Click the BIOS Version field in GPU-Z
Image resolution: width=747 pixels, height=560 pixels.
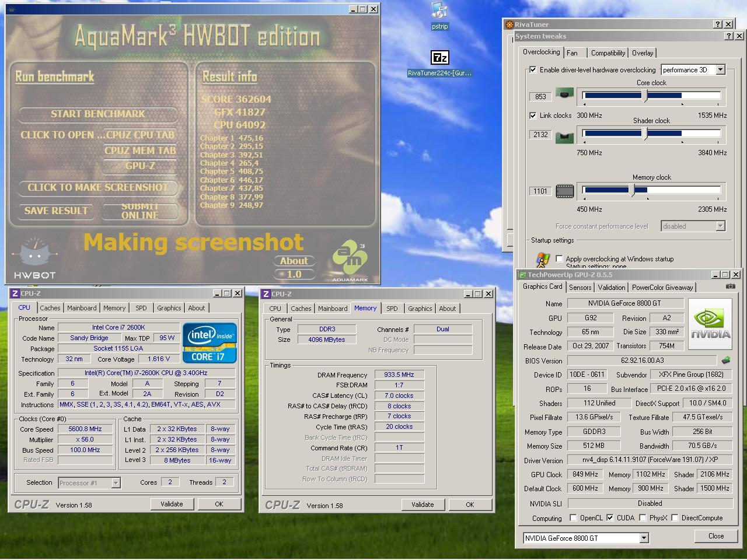coord(642,360)
